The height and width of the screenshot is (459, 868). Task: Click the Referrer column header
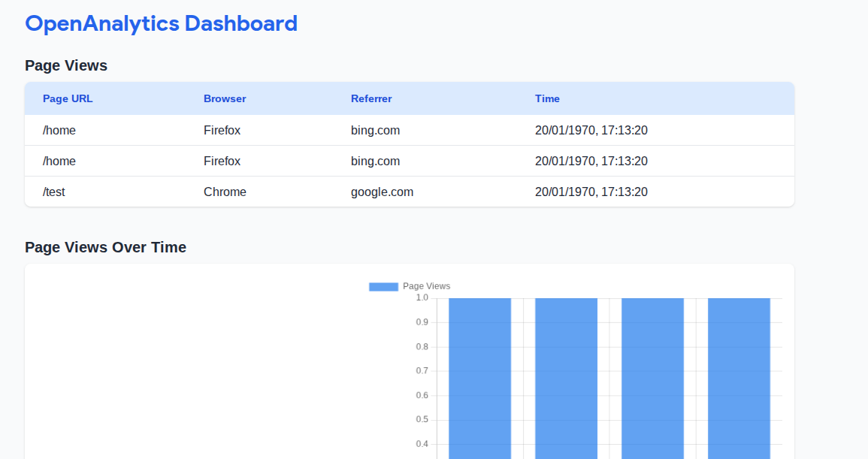click(x=371, y=98)
